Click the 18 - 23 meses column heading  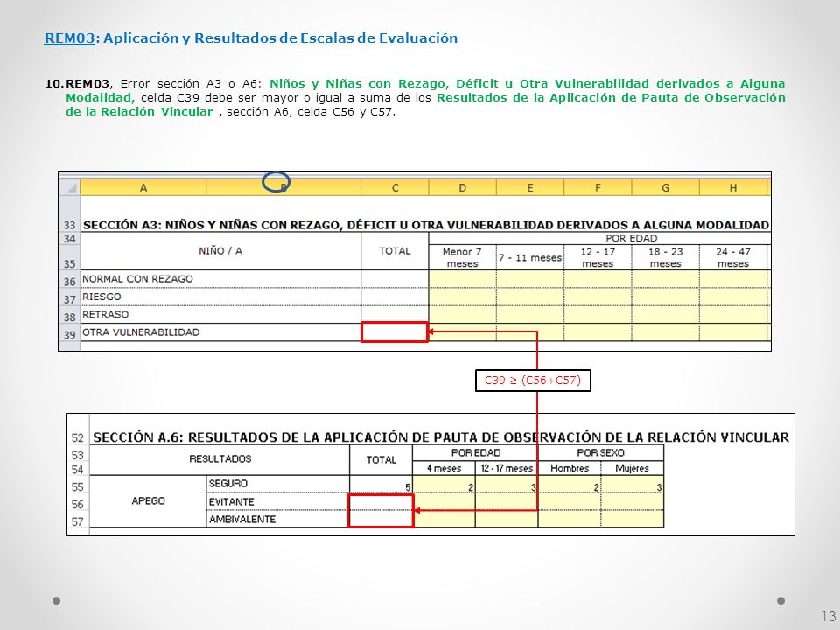coord(665,257)
